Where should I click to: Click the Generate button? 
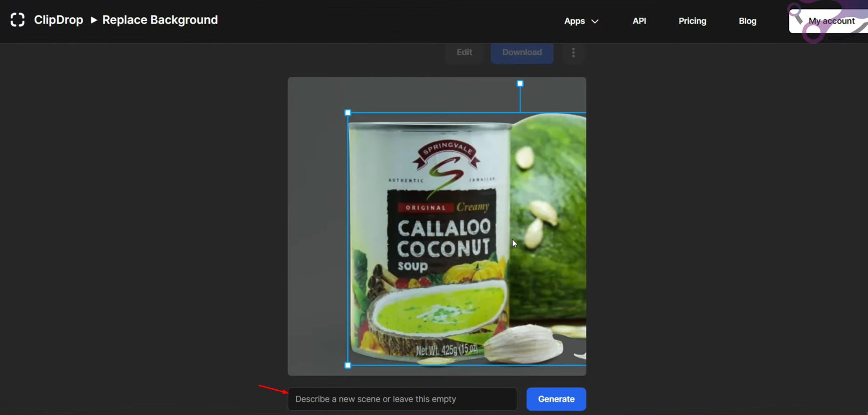click(556, 399)
